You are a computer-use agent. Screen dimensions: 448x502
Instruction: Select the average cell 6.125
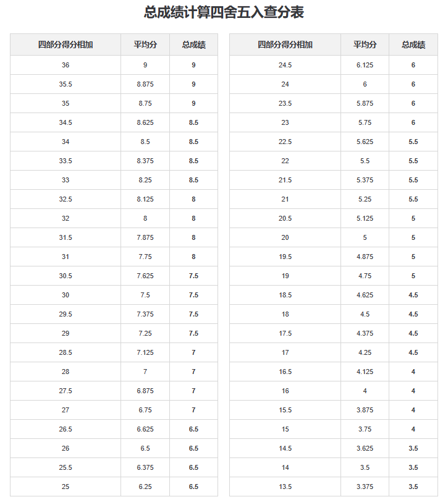(x=365, y=65)
